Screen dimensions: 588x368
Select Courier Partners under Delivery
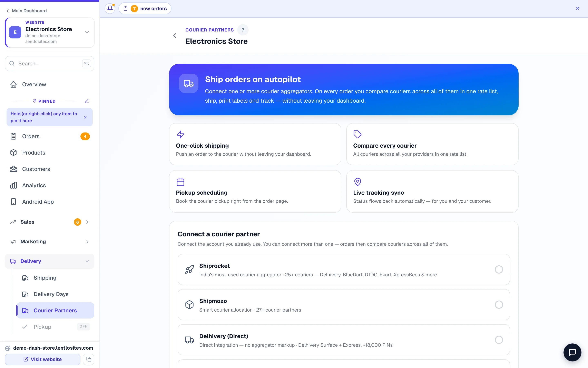(x=55, y=310)
